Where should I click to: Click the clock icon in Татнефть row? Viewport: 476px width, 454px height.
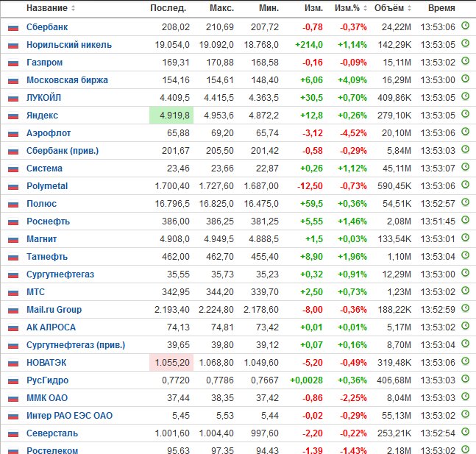[x=466, y=255]
